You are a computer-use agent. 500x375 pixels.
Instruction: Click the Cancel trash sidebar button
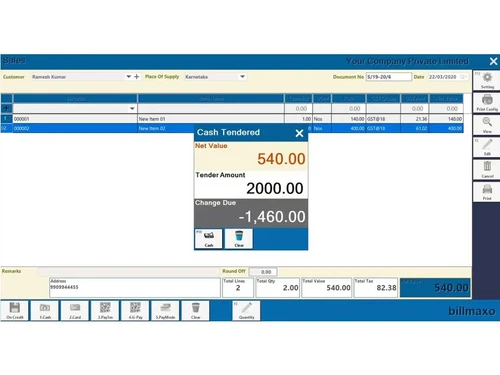coord(487,170)
